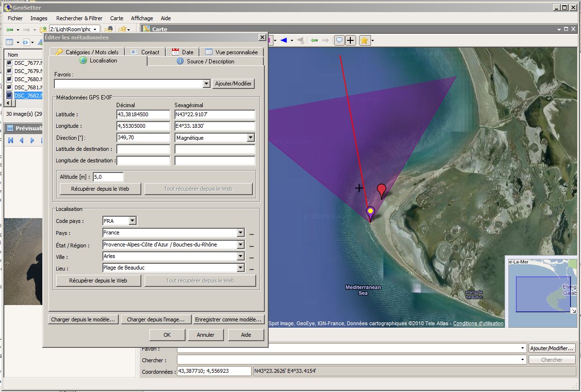Click the red map marker pin
Screen dimensions: 581x392
click(x=382, y=190)
